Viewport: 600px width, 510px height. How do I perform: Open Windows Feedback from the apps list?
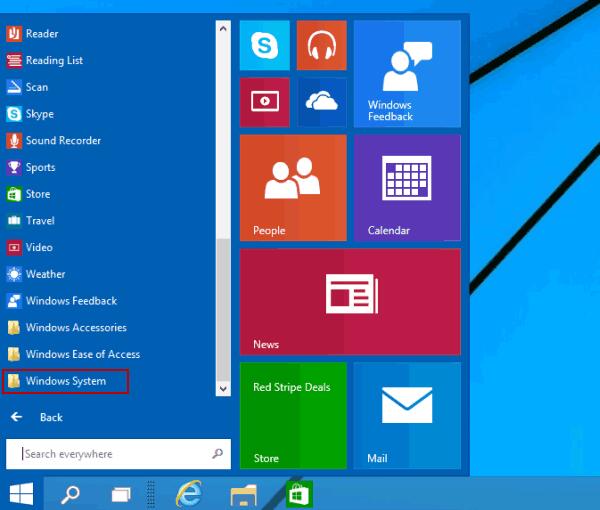(62, 301)
